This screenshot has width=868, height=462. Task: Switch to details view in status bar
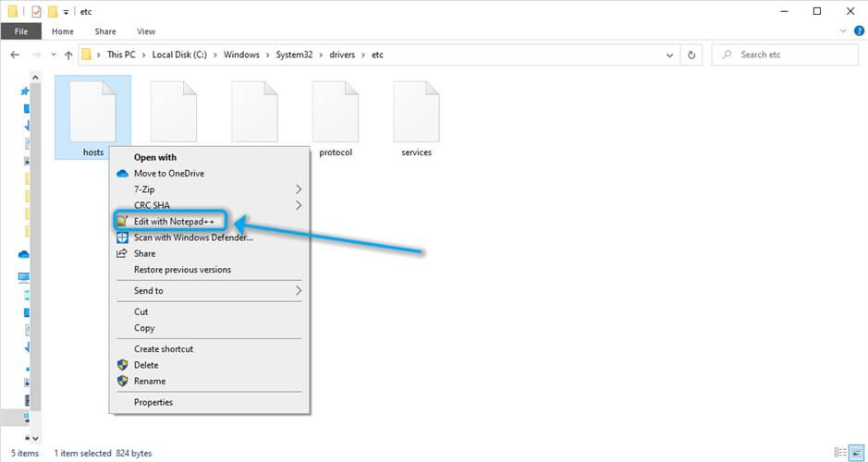(839, 452)
